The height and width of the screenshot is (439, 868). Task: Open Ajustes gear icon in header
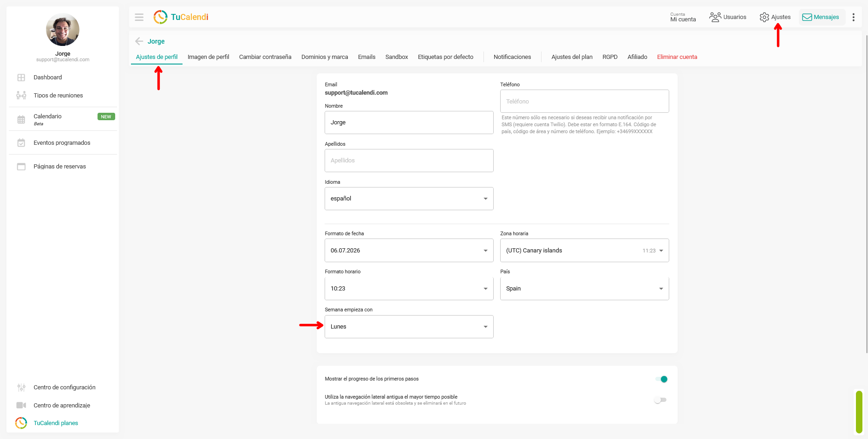pyautogui.click(x=764, y=17)
